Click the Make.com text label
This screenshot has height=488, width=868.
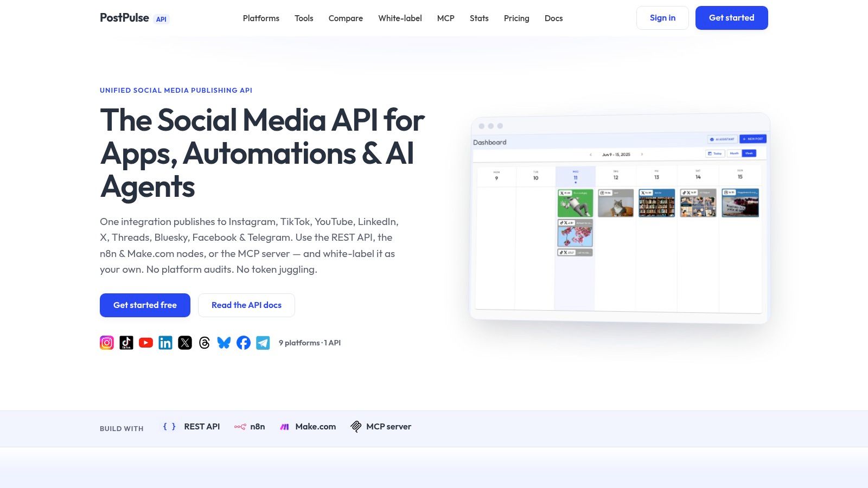316,427
